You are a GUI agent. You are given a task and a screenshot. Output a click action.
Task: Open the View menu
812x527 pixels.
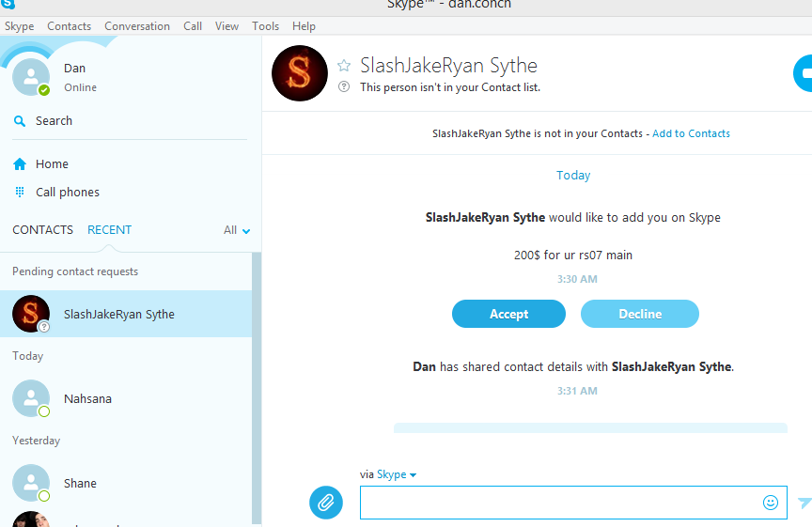[x=226, y=26]
